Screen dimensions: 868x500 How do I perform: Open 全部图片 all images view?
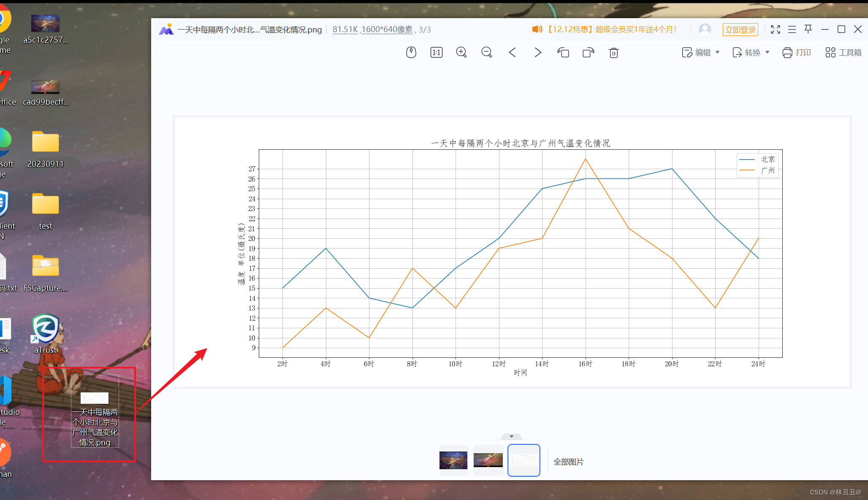click(x=568, y=462)
